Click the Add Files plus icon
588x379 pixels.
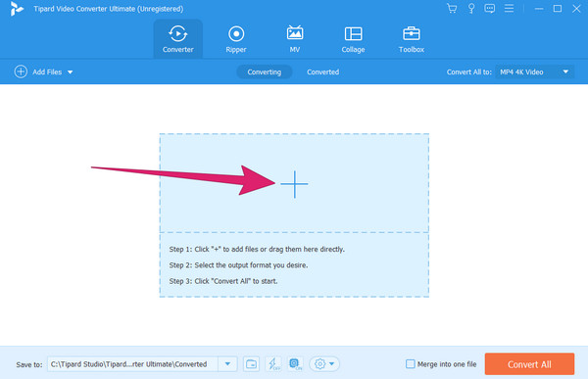point(21,71)
